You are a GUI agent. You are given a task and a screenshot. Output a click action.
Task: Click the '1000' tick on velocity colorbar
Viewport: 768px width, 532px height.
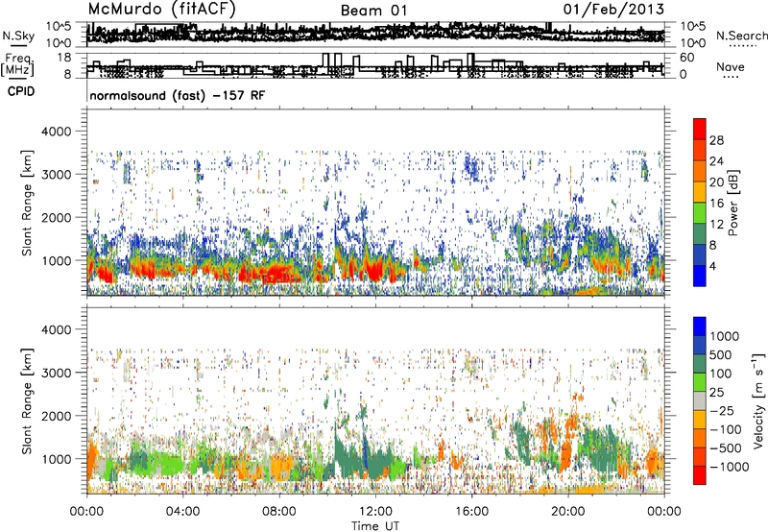(724, 336)
